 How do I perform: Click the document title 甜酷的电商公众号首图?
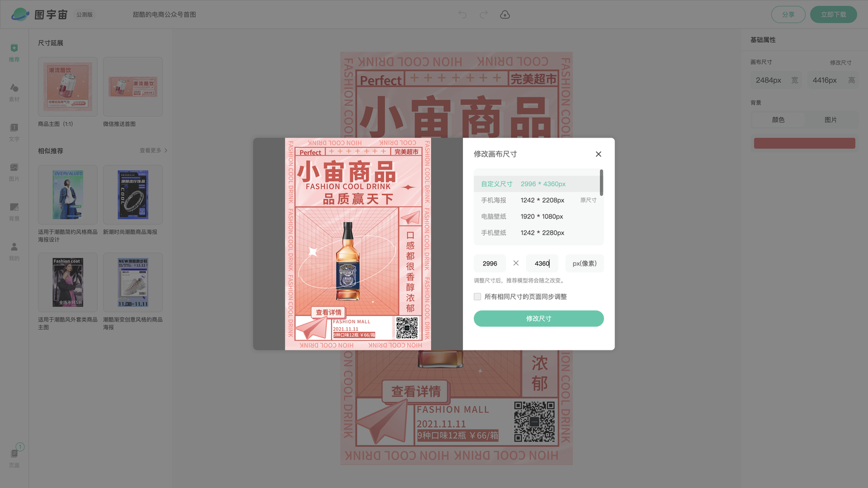pyautogui.click(x=164, y=14)
